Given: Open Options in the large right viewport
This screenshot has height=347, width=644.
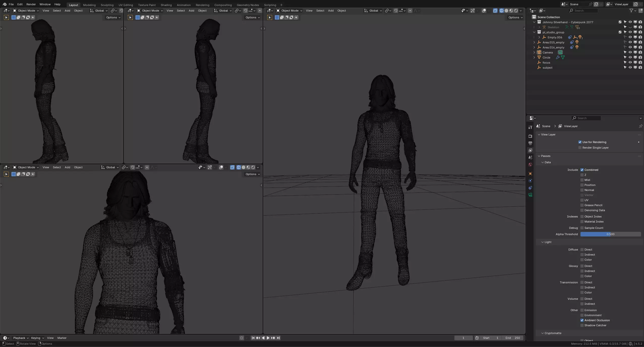Looking at the screenshot, I should pyautogui.click(x=515, y=17).
